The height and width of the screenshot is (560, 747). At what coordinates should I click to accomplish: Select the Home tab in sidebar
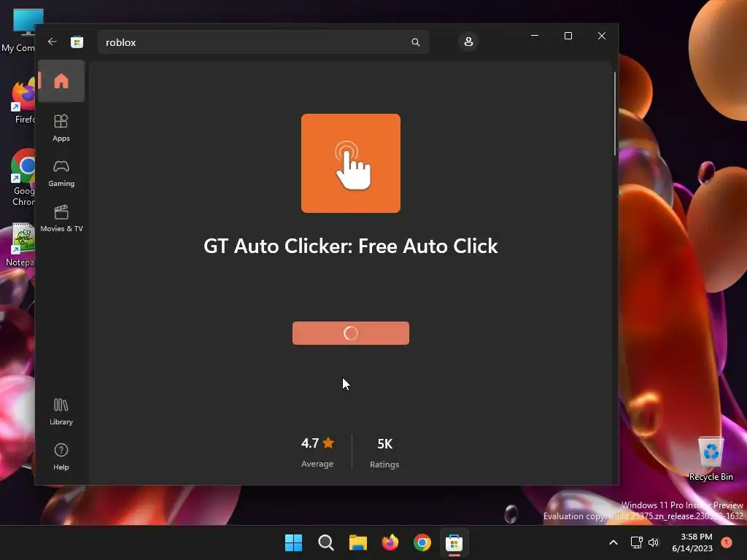point(61,81)
